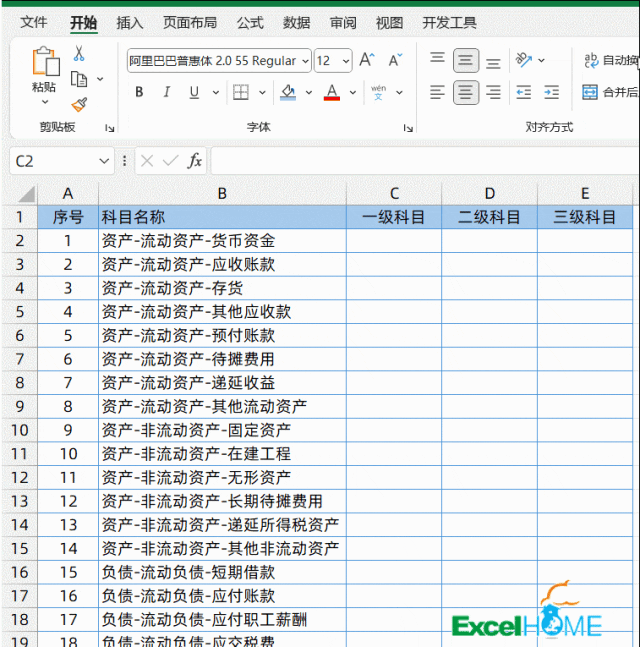Click the Increase Font Size icon
Image resolution: width=640 pixels, height=647 pixels.
[367, 61]
